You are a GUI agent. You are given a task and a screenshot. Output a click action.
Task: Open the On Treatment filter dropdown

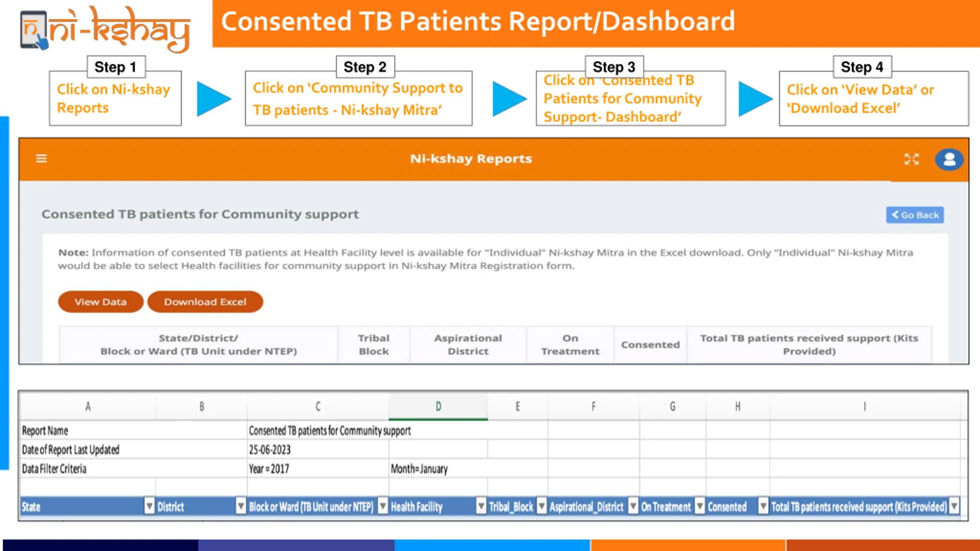[699, 506]
